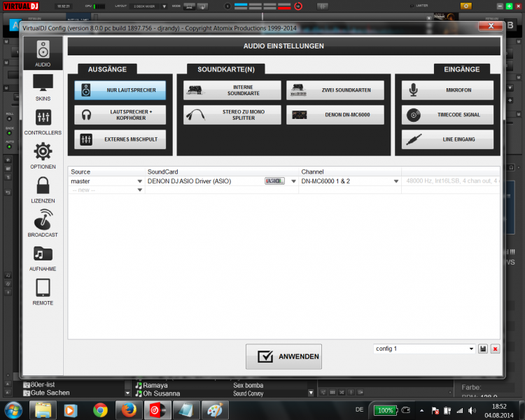The image size is (525, 420).
Task: Click the yellow settings gear in VirtualDJ
Action: pos(465,6)
